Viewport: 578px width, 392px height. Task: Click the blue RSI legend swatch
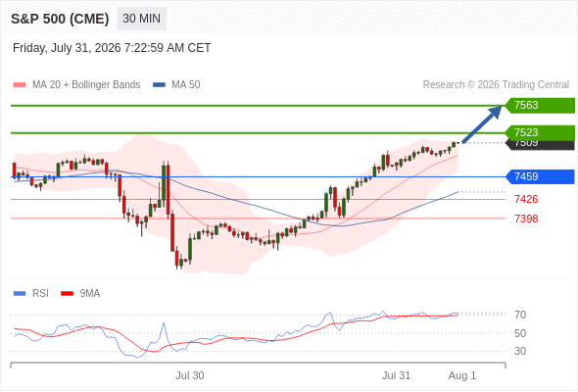[20, 294]
